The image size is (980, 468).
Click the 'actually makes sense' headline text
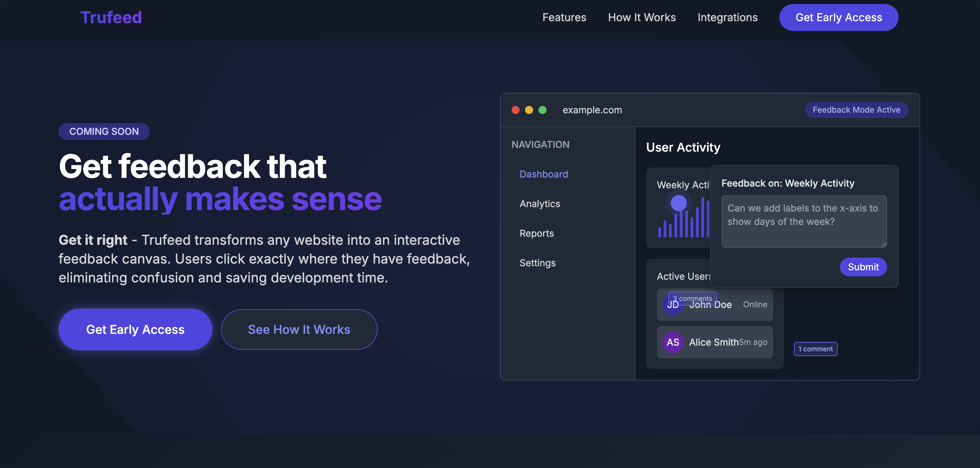click(220, 199)
